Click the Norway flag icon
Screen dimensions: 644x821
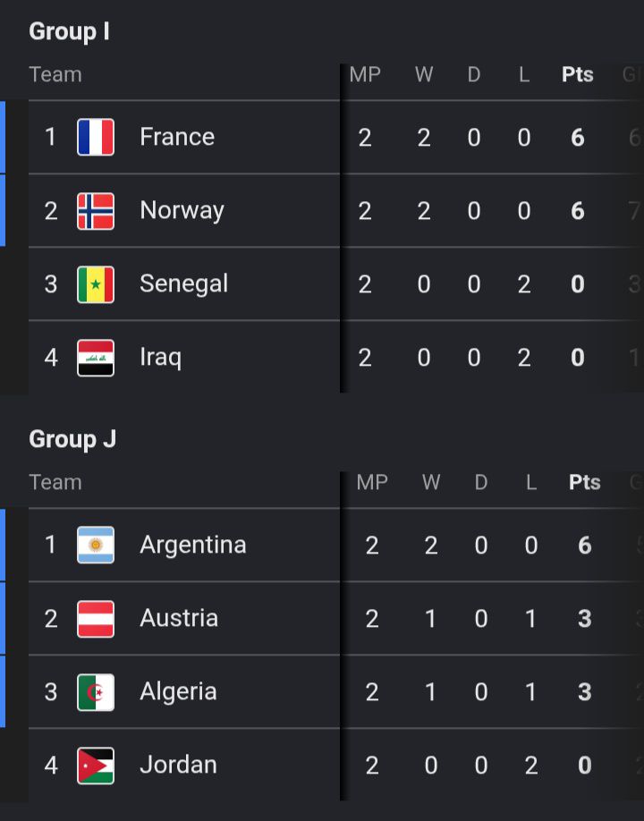[x=96, y=211]
